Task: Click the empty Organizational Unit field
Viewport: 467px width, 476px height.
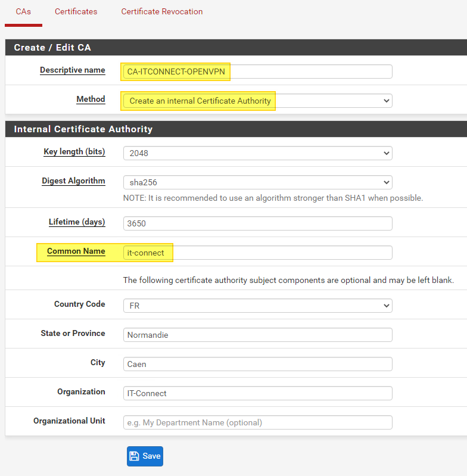Action: [x=257, y=422]
